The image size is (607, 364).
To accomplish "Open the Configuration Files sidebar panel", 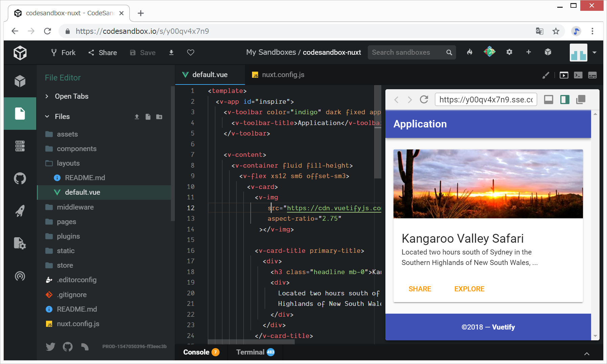I will [x=20, y=243].
